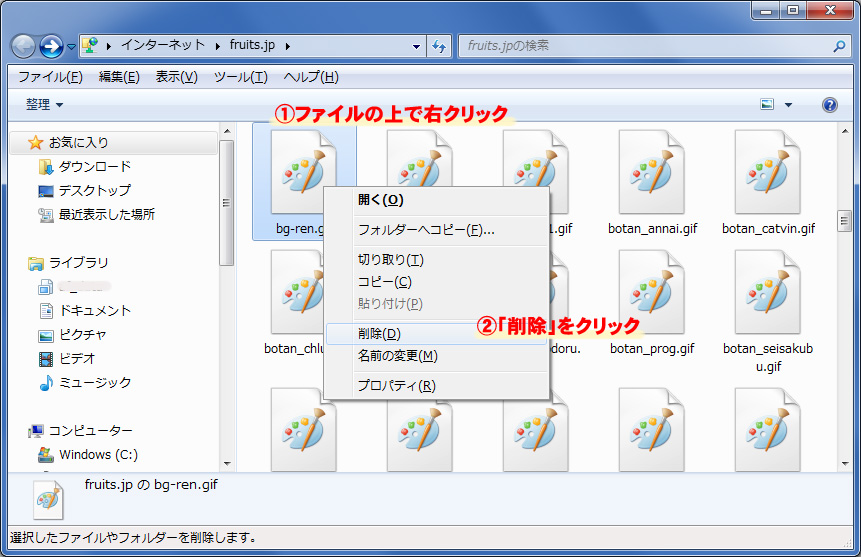Focus the fruits.jpの検索 search box
Viewport: 861px width, 557px height.
(648, 46)
